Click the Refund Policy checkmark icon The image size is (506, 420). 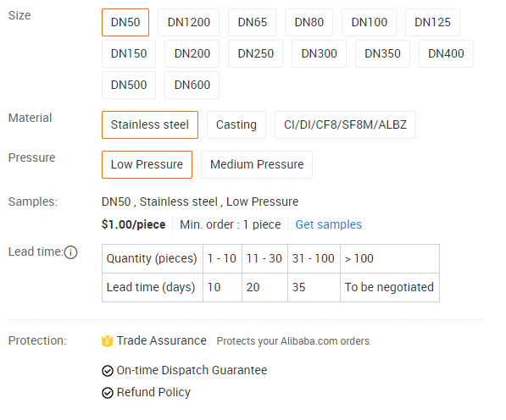point(108,393)
